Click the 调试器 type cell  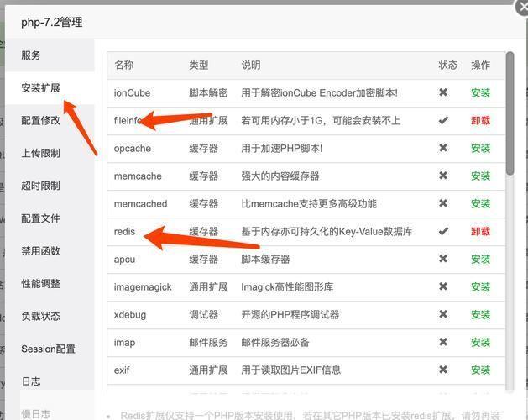coord(204,314)
